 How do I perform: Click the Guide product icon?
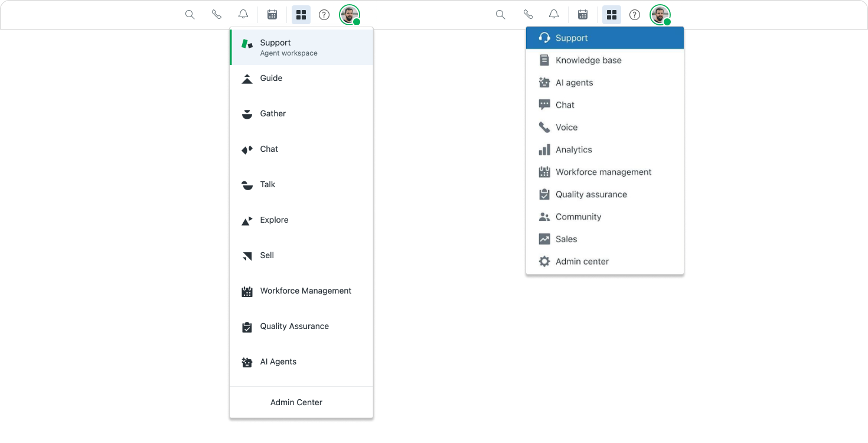[247, 79]
